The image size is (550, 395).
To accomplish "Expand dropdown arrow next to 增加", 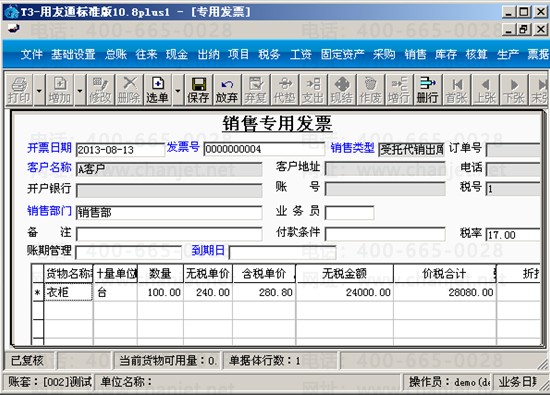I will coord(80,91).
